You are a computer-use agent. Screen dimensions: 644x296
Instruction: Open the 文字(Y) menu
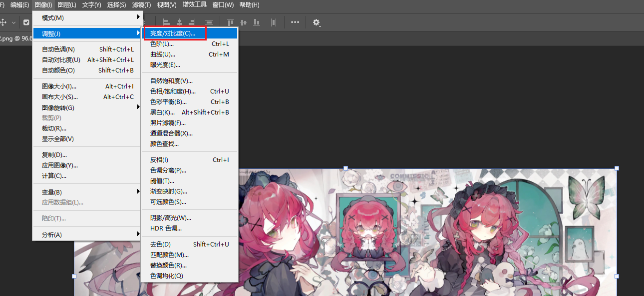tap(91, 5)
